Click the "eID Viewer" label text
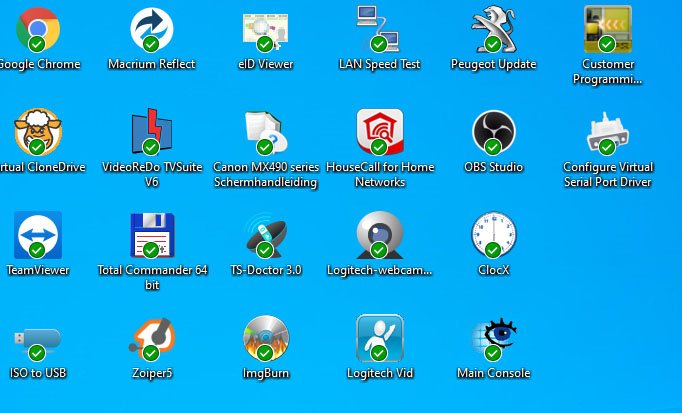This screenshot has height=413, width=682. click(265, 64)
